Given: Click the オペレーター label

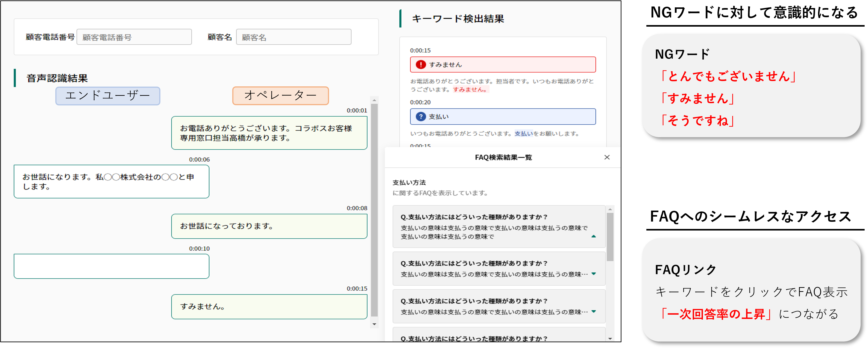Looking at the screenshot, I should pyautogui.click(x=280, y=96).
